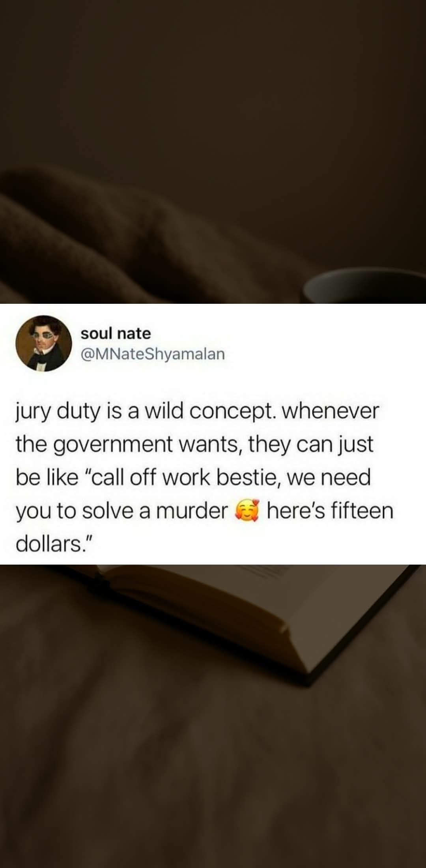Select the word "murder" before the emoji
This screenshot has height=868, width=426.
click(x=192, y=511)
